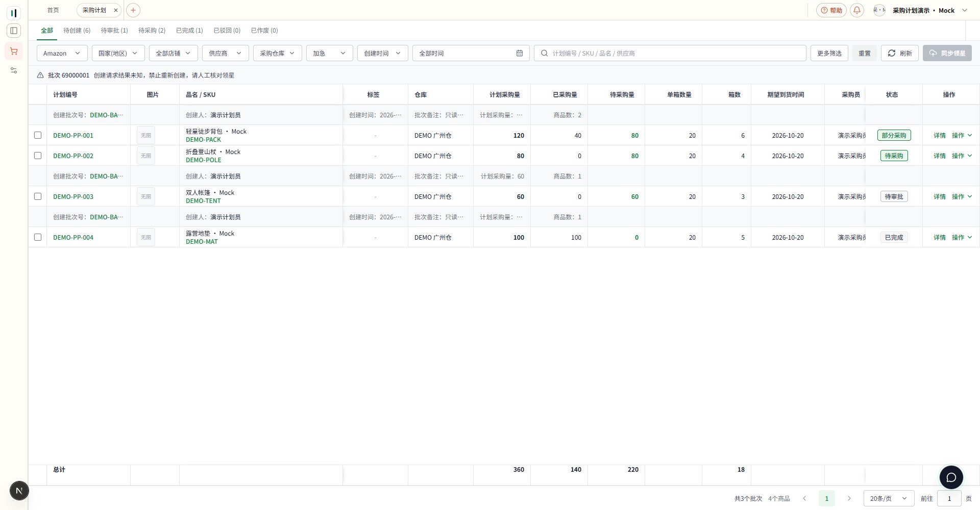The width and height of the screenshot is (980, 510).
Task: Switch to the 待采购 (2) tab
Action: click(x=152, y=31)
